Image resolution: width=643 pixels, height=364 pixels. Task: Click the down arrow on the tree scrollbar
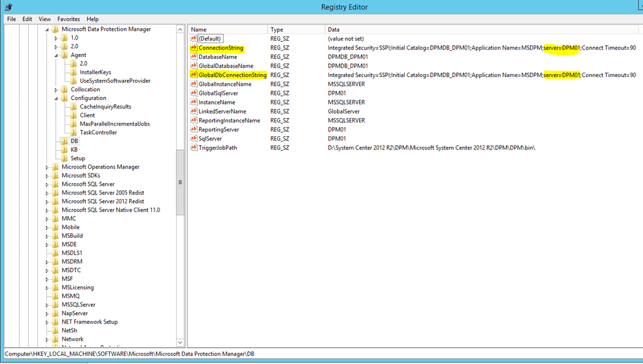click(x=181, y=343)
